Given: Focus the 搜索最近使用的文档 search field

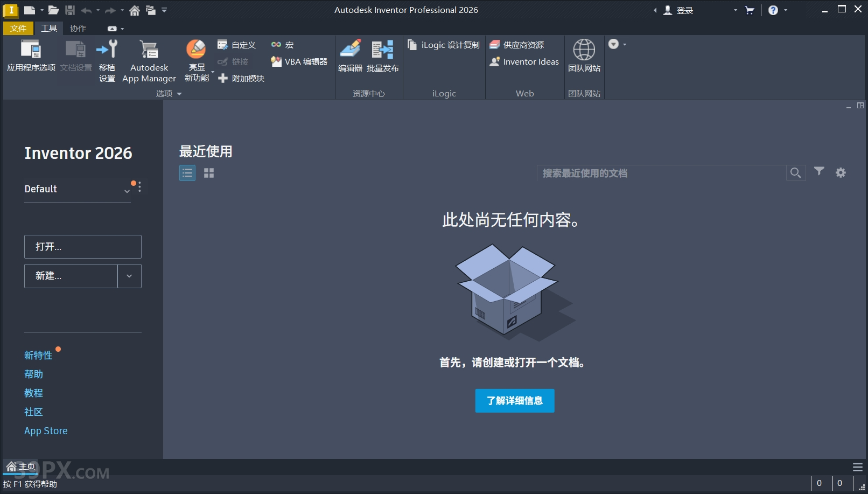Looking at the screenshot, I should click(x=661, y=173).
